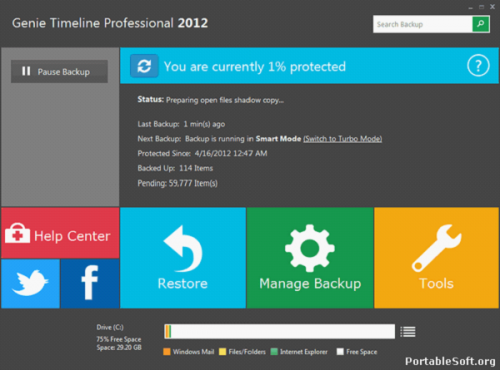Focus the Search Backup input field
Viewport: 500px width, 370px height.
(423, 24)
